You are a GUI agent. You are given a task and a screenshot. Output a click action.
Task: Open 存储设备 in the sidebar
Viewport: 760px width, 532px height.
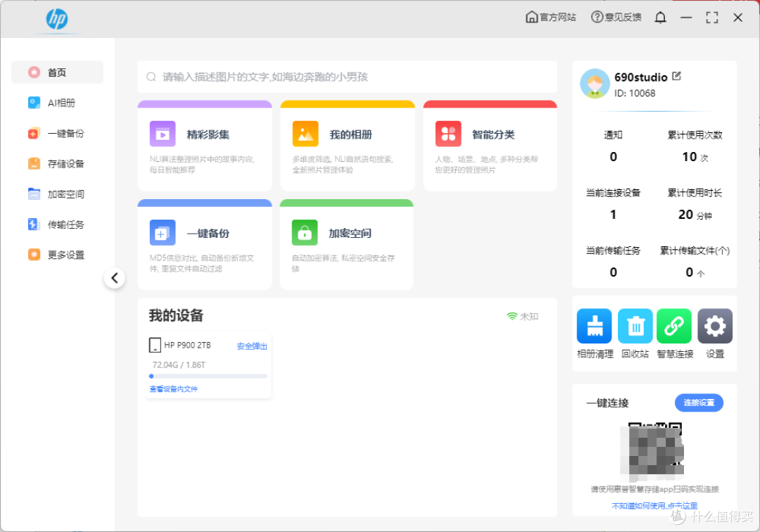tap(57, 164)
